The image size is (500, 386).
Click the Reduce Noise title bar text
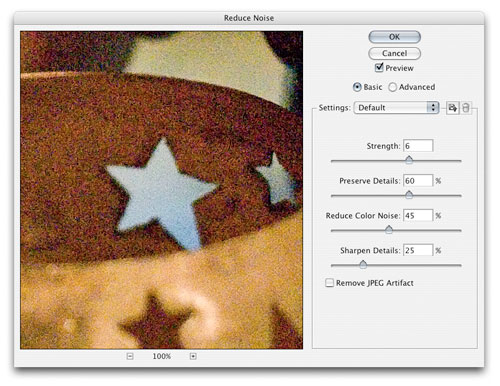point(249,18)
